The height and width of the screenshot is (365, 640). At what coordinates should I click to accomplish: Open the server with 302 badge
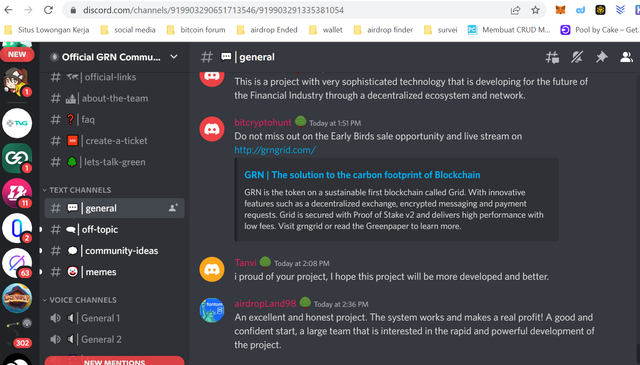[x=17, y=333]
